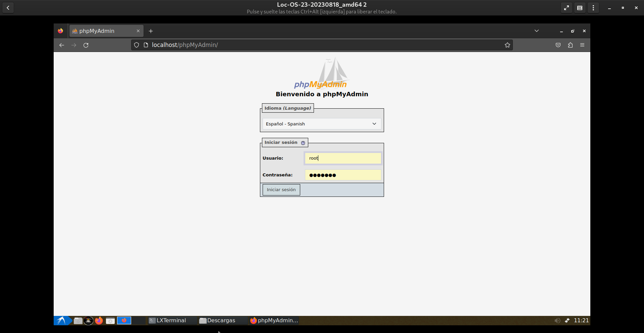644x333 pixels.
Task: Bookmark this page with the star icon
Action: 507,45
